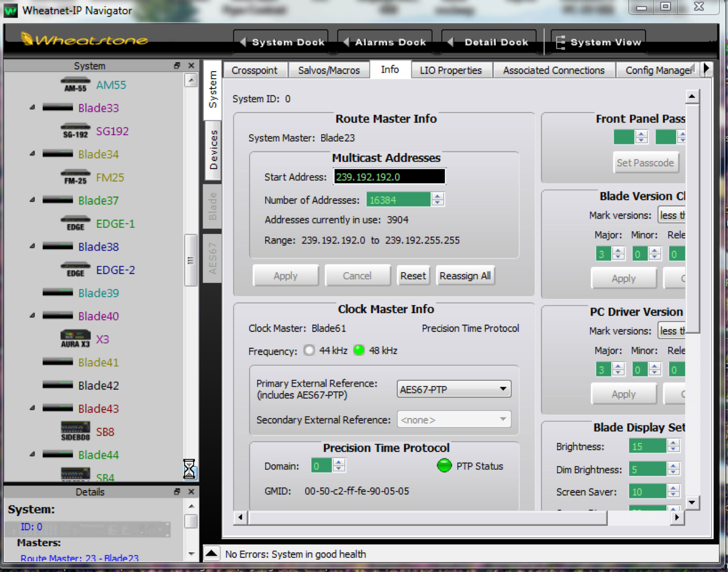Click the PTP Status indicator

[445, 465]
